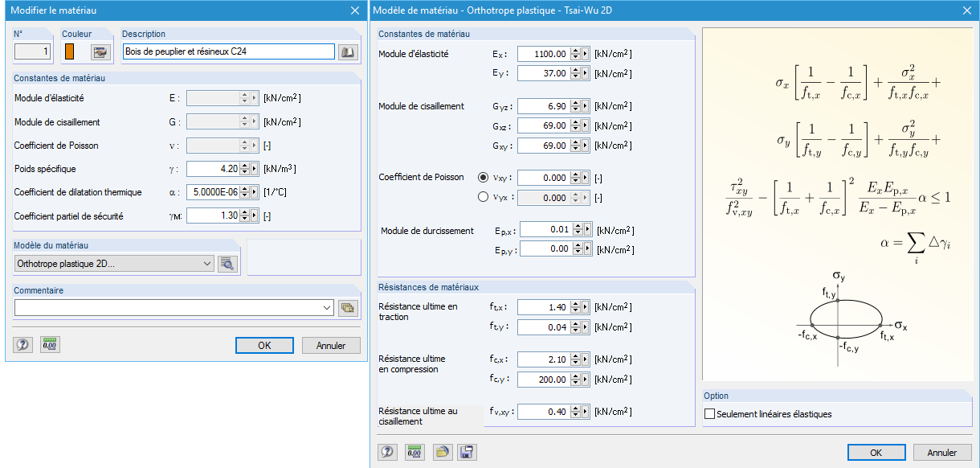Click spinner of thermal dilatation coefficient field
This screenshot has height=468, width=980.
click(245, 192)
